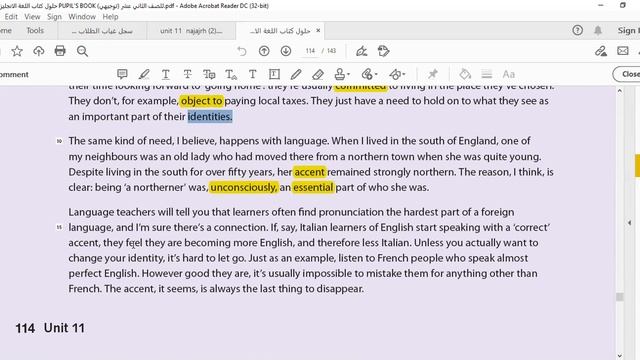Click the Sign In button
Viewport: 640px width, 360px height.
click(x=629, y=31)
